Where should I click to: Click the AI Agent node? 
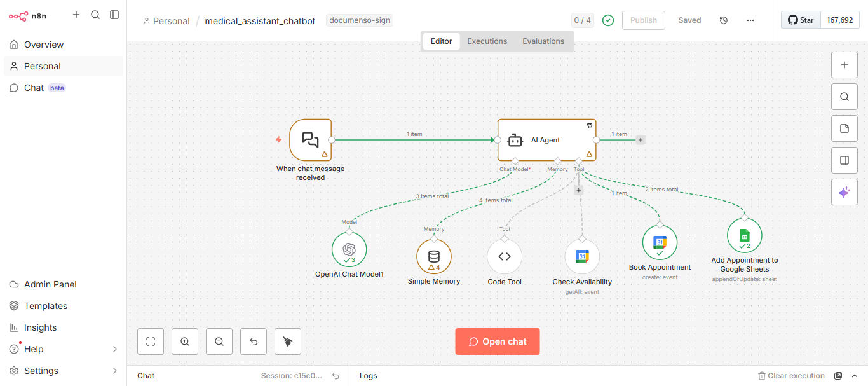click(546, 140)
